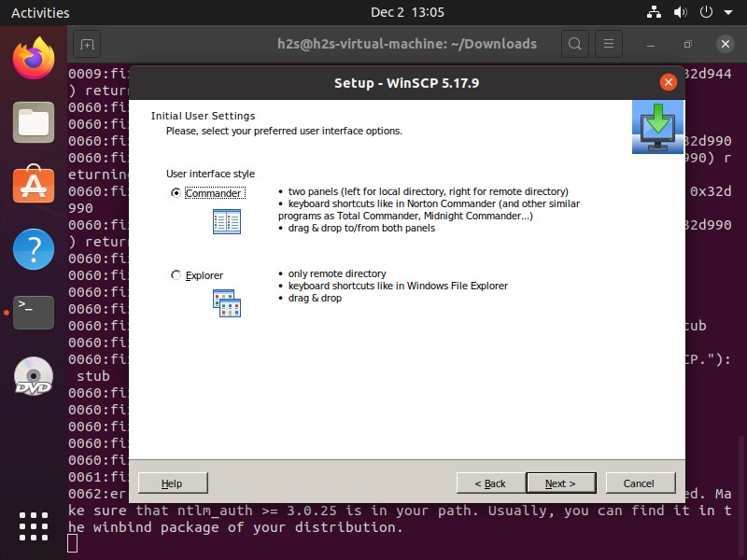This screenshot has width=747, height=560.
Task: Click the 'Initial User Settings' heading
Action: point(203,116)
